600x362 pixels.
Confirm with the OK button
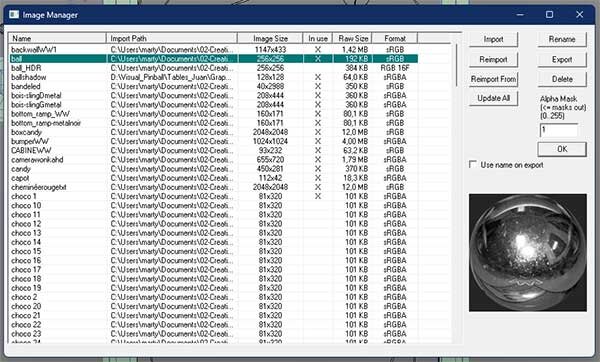[562, 149]
